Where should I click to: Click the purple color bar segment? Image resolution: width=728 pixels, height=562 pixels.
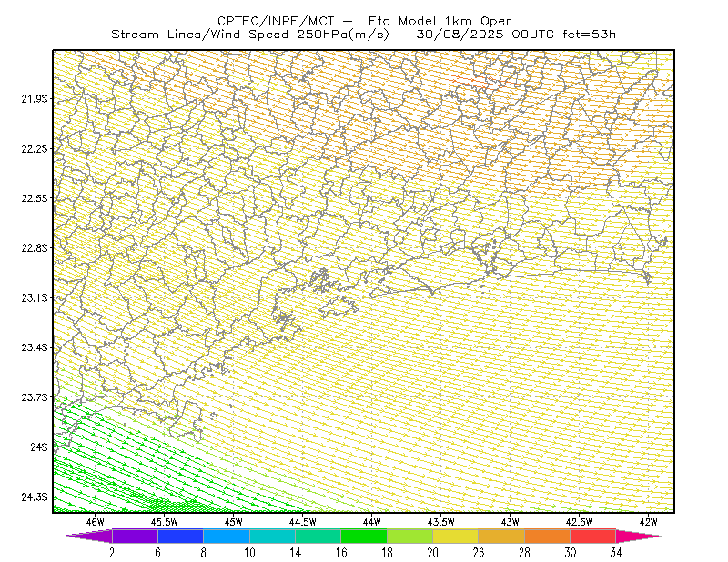pos(135,536)
